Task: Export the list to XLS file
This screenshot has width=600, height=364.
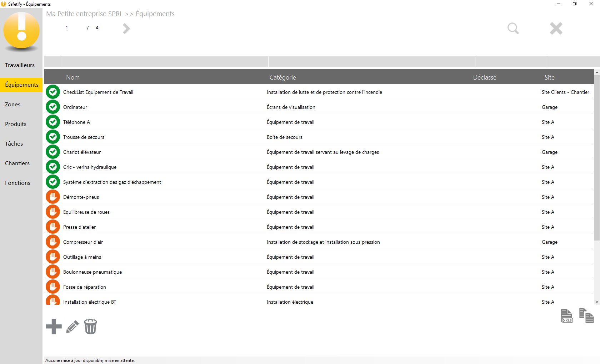Action: 567,316
